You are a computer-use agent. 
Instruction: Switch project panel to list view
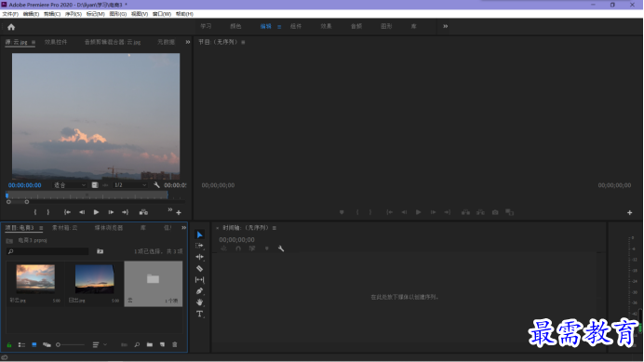point(21,344)
